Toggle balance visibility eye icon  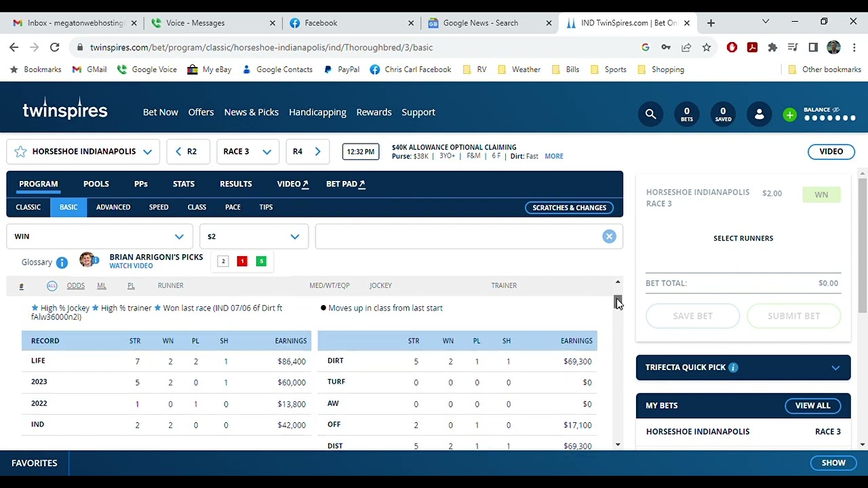tap(836, 109)
